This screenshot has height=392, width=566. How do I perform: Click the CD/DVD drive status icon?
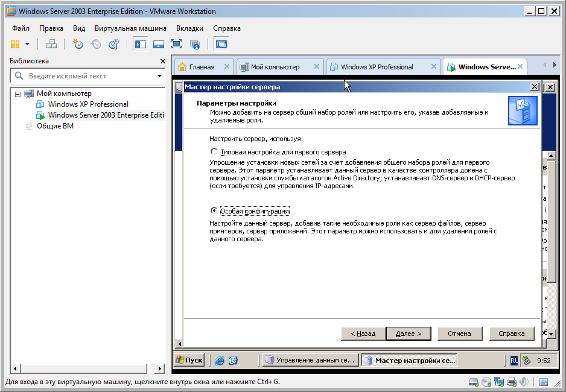[486, 382]
